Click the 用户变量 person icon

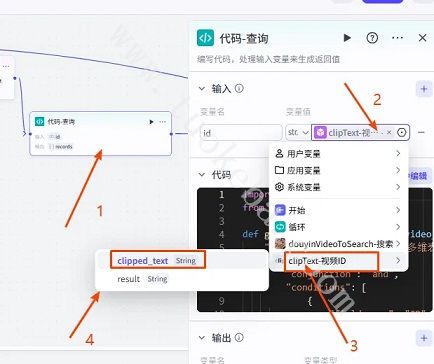coord(279,153)
